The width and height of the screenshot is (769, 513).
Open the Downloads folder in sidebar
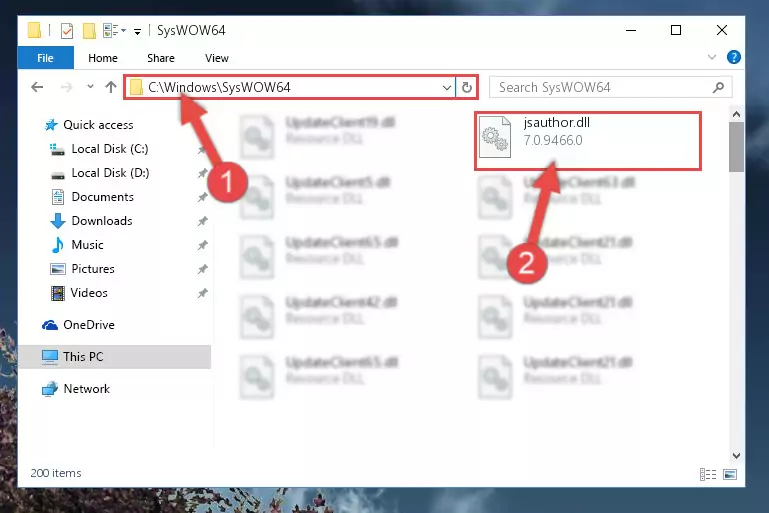[x=102, y=221]
